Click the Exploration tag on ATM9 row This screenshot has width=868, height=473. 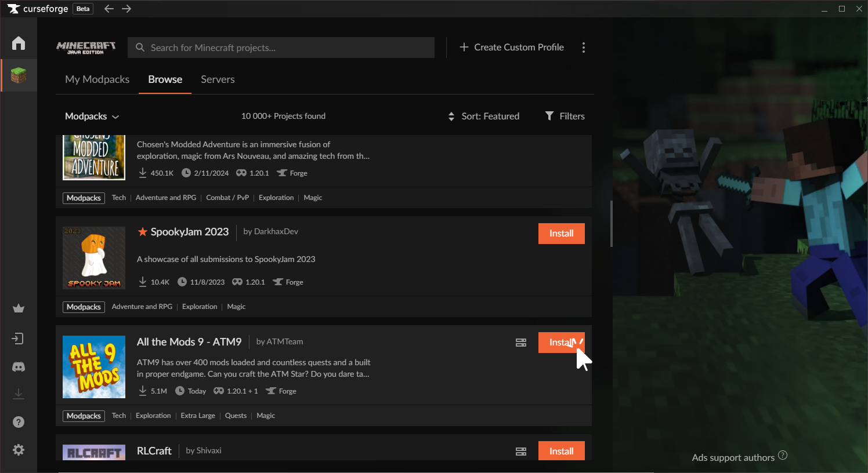coord(153,416)
